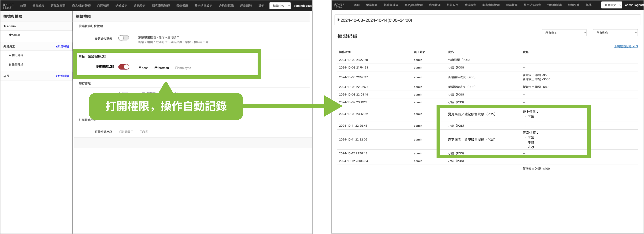Image resolution: width=644 pixels, height=234 pixels.
Task: Click admin(logout) in the left window
Action: [x=303, y=6]
